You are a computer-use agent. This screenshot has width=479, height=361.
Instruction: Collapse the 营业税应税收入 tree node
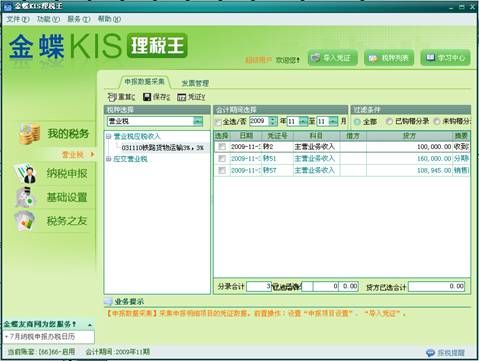pos(108,136)
